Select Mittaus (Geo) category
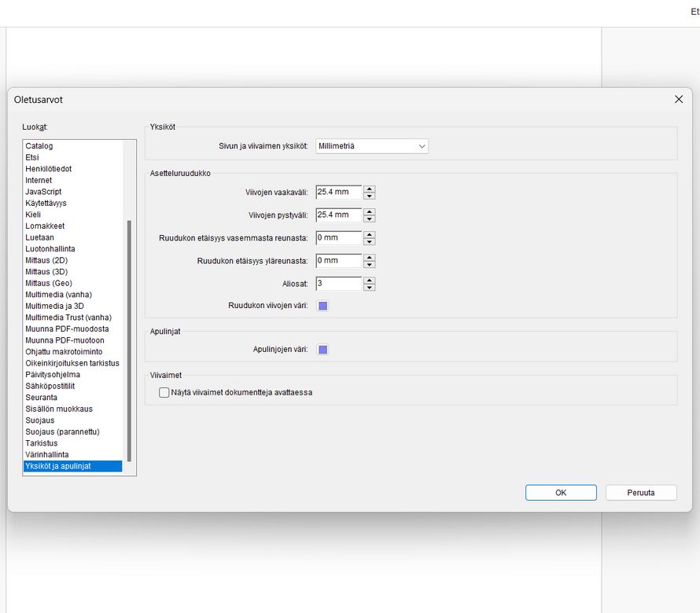Viewport: 700px width, 613px height. tap(73, 283)
